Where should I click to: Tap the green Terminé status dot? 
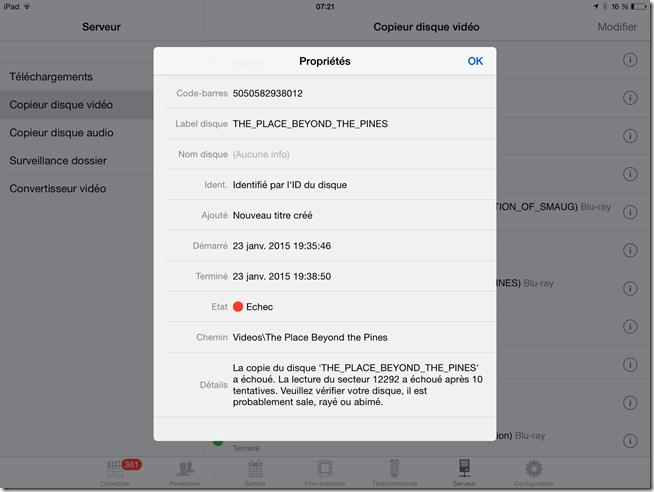click(x=218, y=442)
